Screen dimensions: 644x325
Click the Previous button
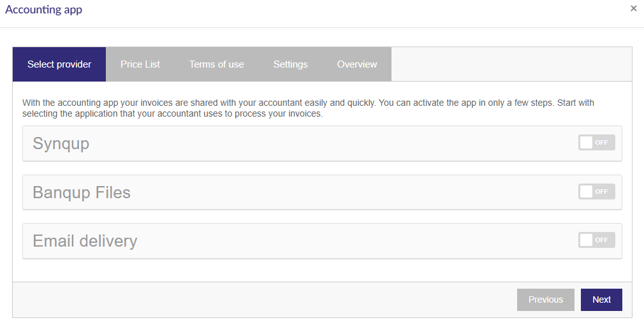[x=545, y=300]
